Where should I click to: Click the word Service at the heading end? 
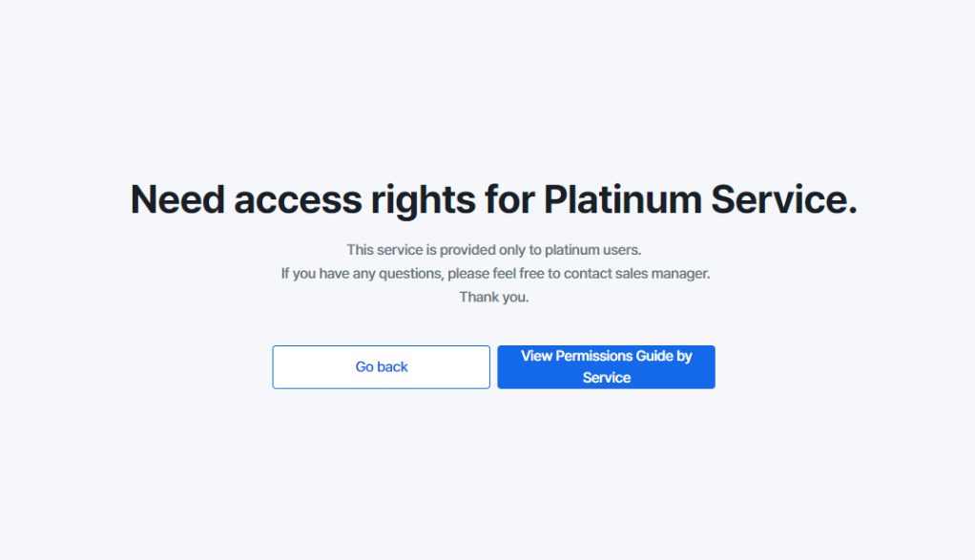coord(784,200)
